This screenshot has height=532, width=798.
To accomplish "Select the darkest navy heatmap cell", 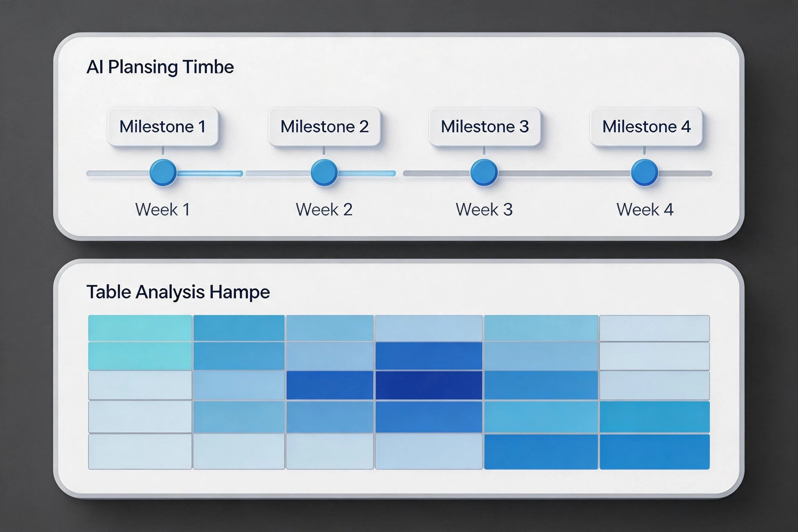I will 429,385.
